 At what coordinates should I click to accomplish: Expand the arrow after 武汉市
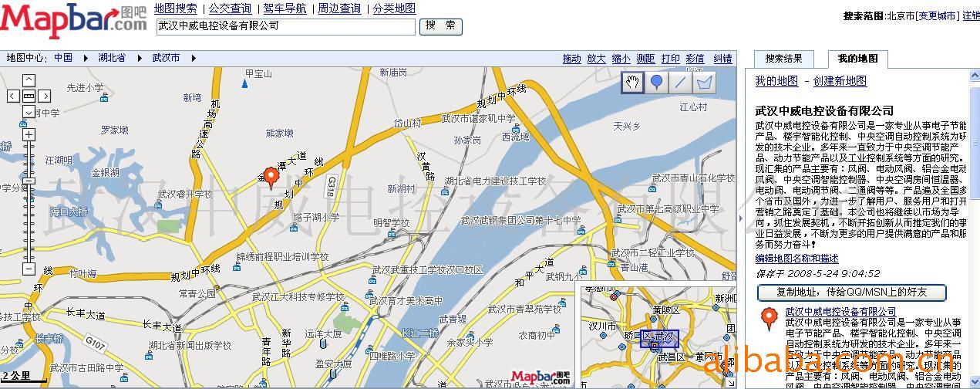194,58
